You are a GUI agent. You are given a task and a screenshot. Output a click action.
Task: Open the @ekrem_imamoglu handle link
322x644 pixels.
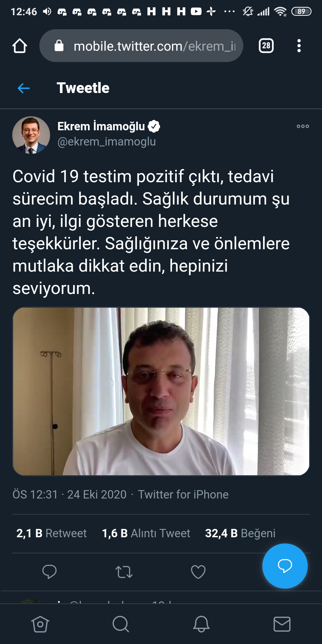tap(106, 142)
